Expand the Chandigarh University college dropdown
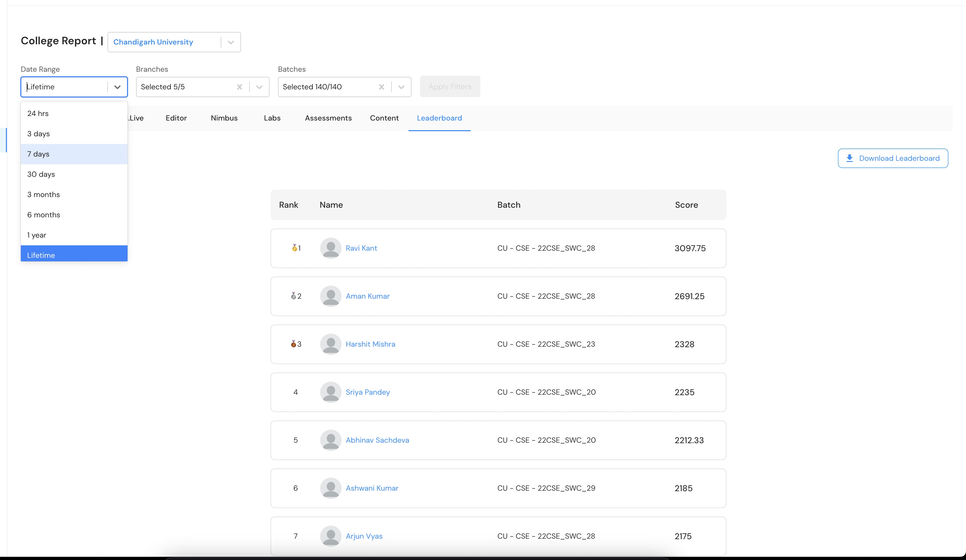The height and width of the screenshot is (560, 966). click(231, 42)
